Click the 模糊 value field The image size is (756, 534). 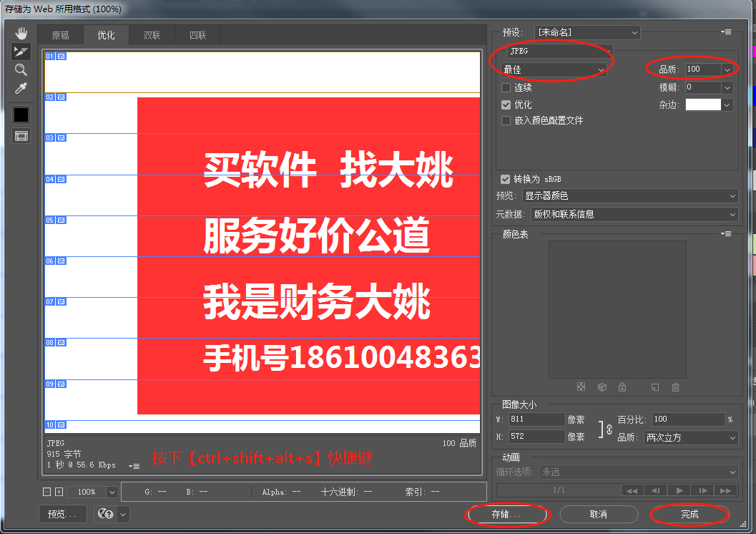pos(703,88)
